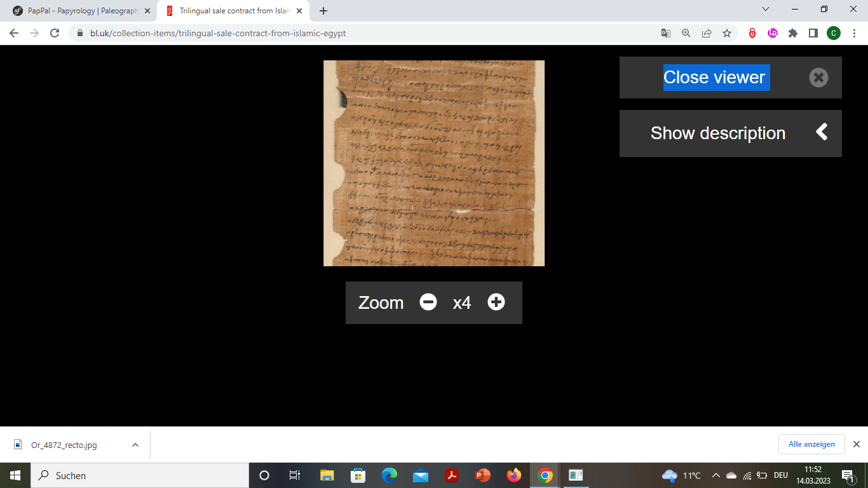Go back to the previous page
Viewport: 868px width, 488px height.
[14, 33]
